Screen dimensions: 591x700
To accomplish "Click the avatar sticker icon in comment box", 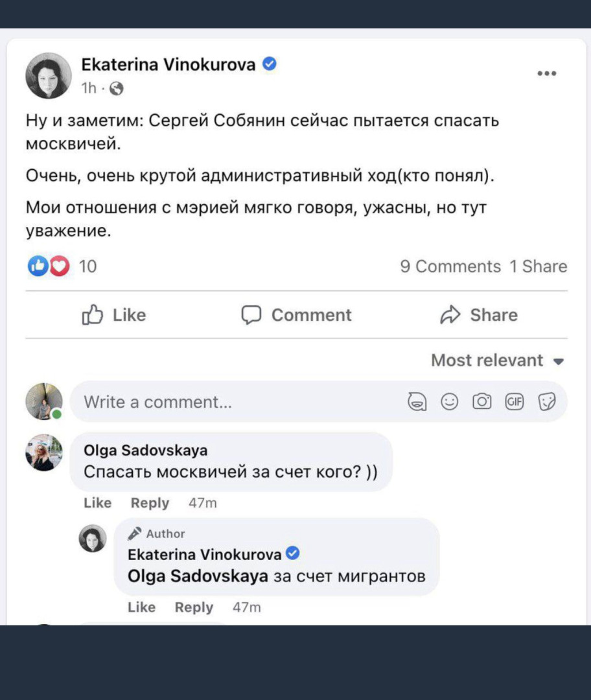I will 417,402.
